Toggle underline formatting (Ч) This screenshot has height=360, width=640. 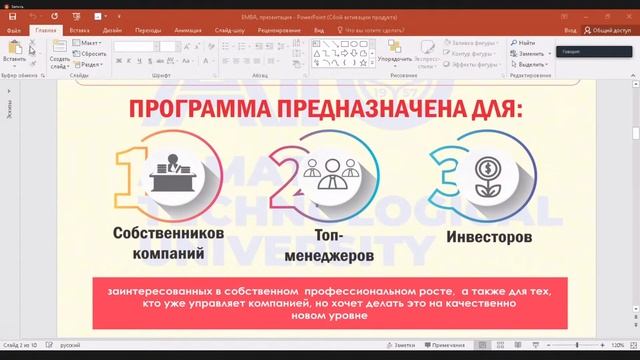[140, 61]
